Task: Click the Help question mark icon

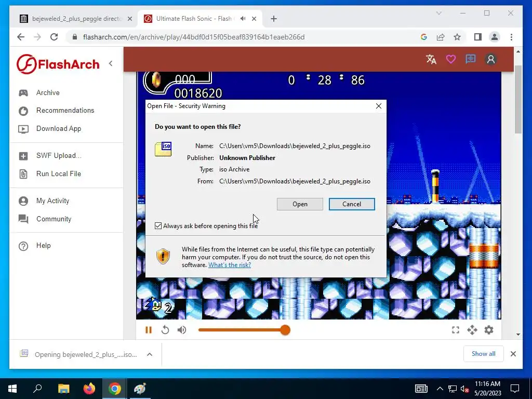Action: coord(23,246)
